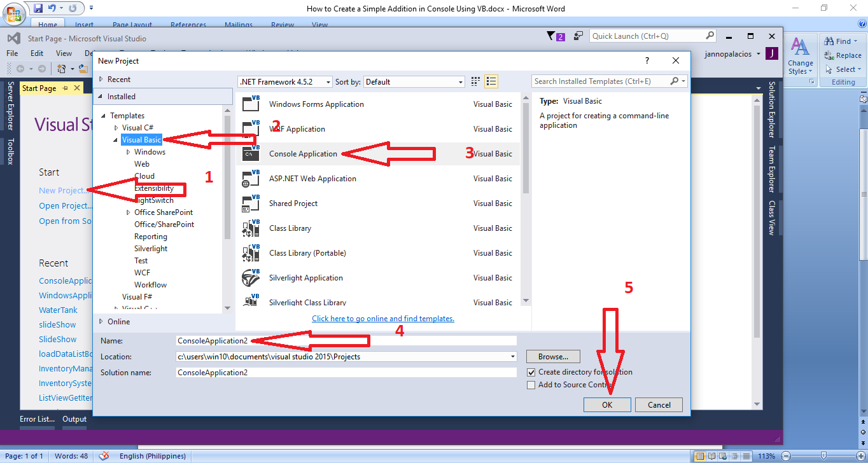Click the Browse button

click(x=554, y=357)
